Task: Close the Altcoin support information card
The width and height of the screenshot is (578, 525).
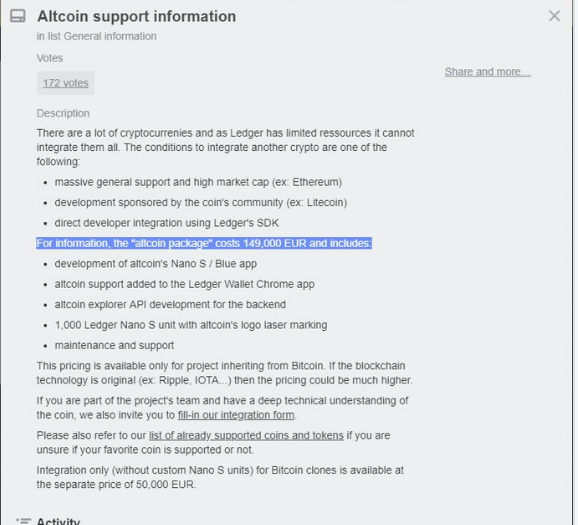Action: coord(554,16)
